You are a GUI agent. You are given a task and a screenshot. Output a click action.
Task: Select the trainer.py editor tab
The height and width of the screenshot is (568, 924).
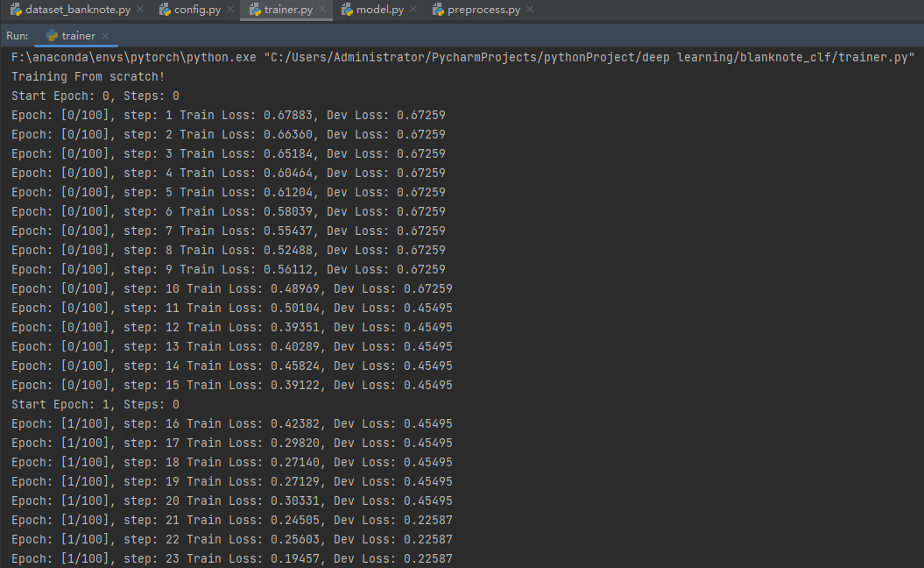tap(288, 10)
